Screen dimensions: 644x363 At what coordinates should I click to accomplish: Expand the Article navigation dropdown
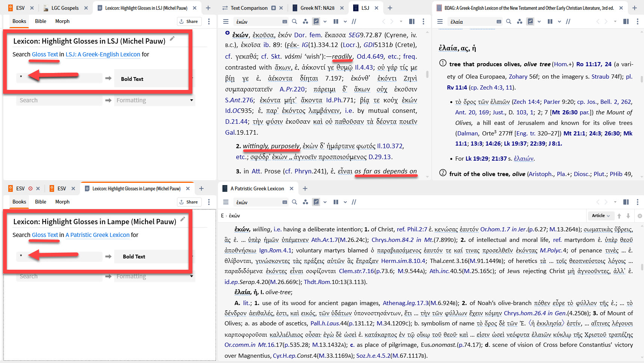601,216
